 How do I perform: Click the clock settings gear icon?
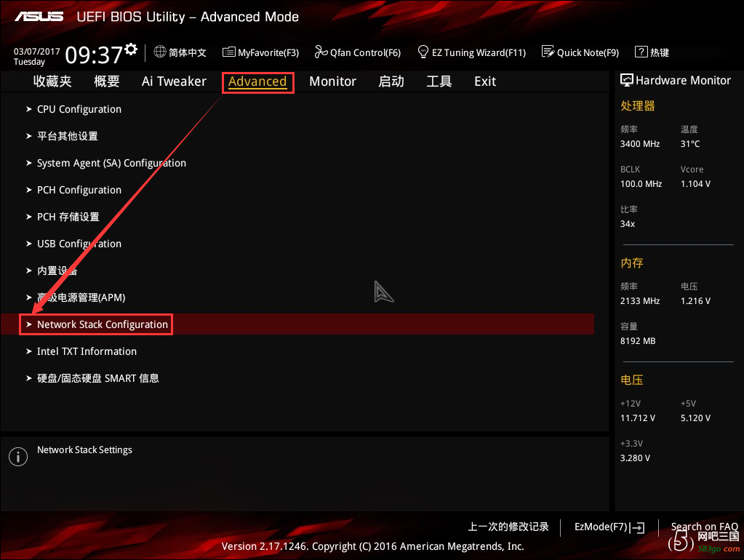click(132, 49)
